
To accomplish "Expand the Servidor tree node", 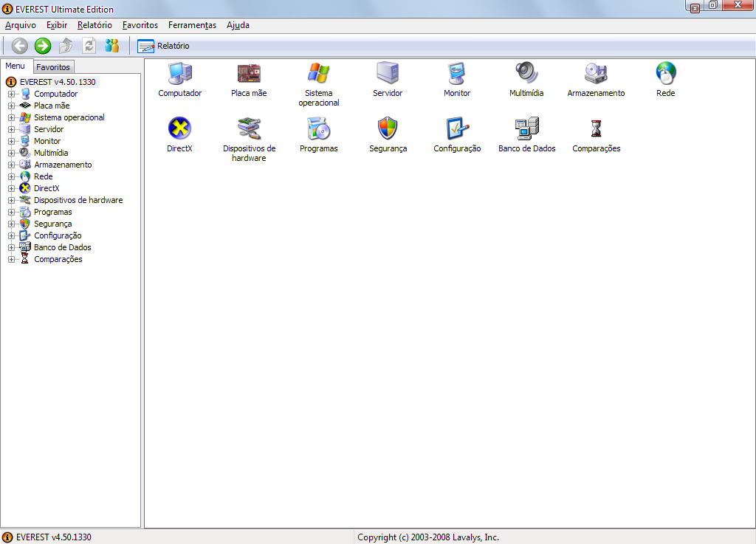I will click(x=11, y=129).
